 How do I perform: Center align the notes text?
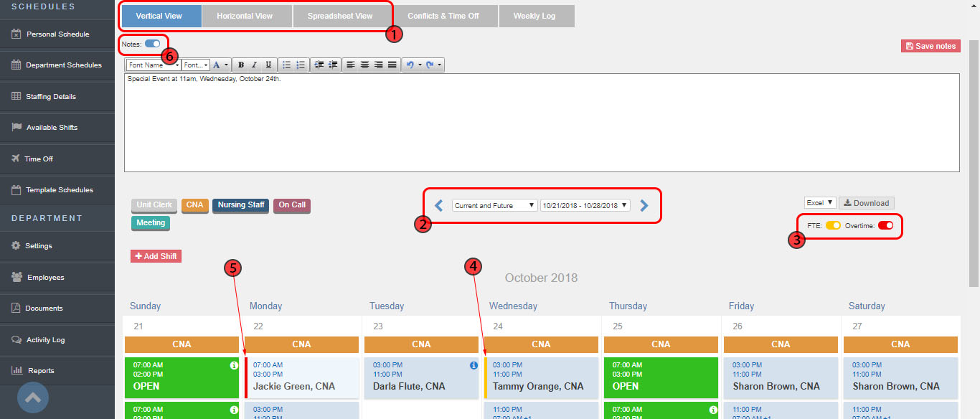pyautogui.click(x=364, y=65)
